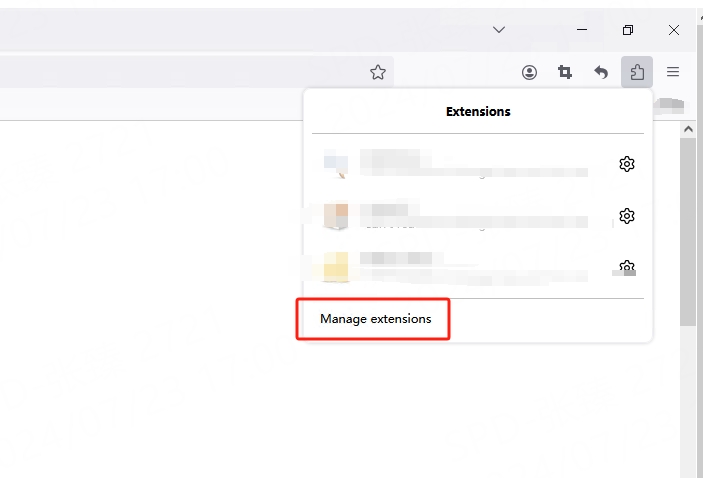Open the Firefox account icon
703x478 pixels.
tap(529, 72)
